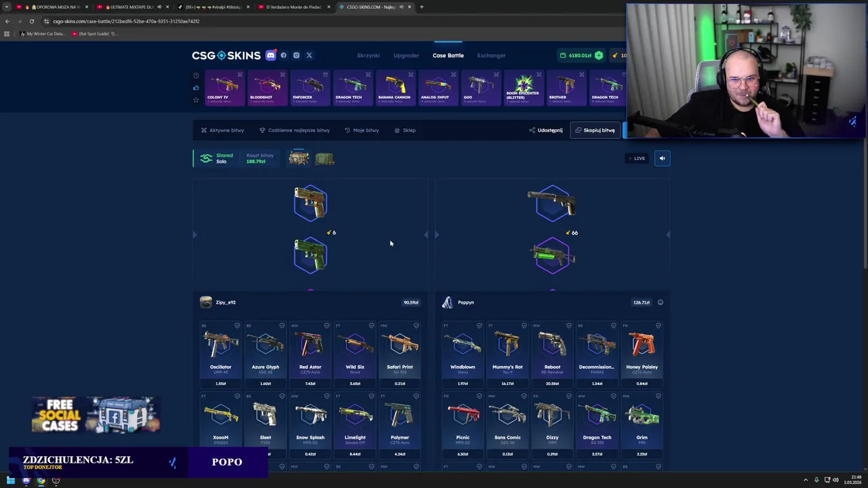Click the Skopiuj bitwę button

(595, 130)
